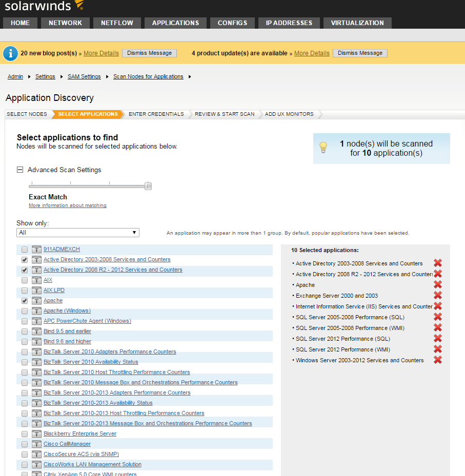Uncheck Active Directory 2003-2008 Services and Counters
Image resolution: width=465 pixels, height=476 pixels.
coord(25,260)
